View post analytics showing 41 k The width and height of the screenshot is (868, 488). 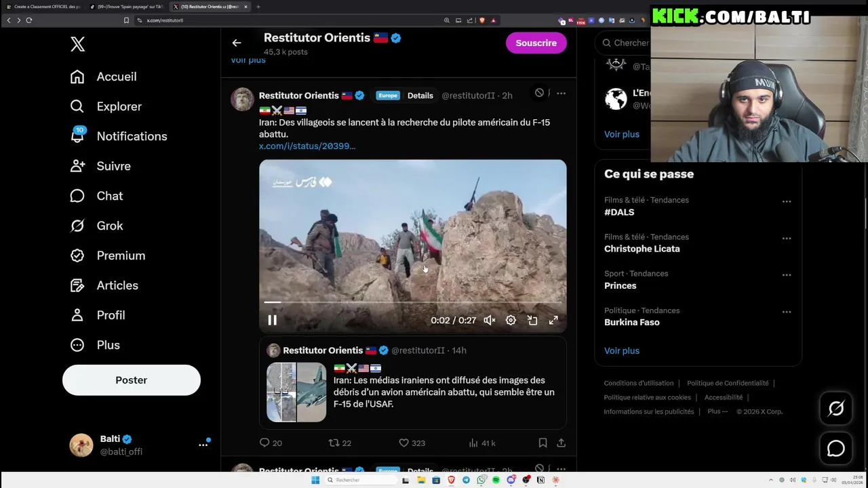pos(482,443)
